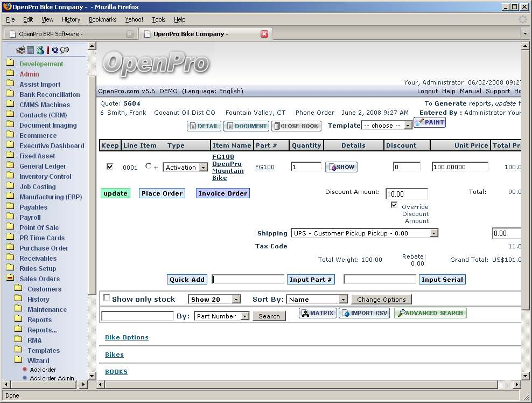532x403 pixels.
Task: Open the MATRIX tool button
Action: point(318,313)
